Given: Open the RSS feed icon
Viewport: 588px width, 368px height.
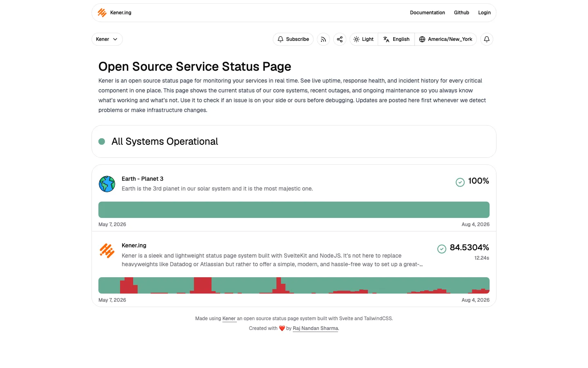Looking at the screenshot, I should [323, 39].
